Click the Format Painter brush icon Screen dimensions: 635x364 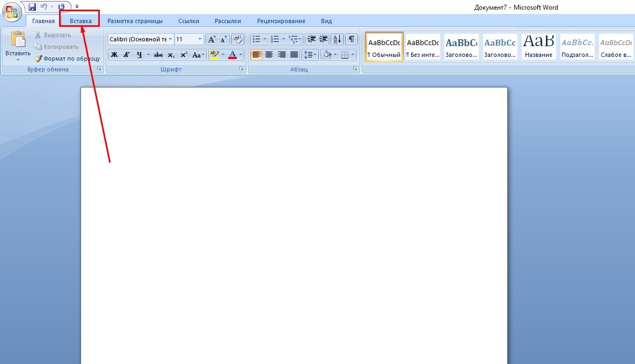click(38, 59)
